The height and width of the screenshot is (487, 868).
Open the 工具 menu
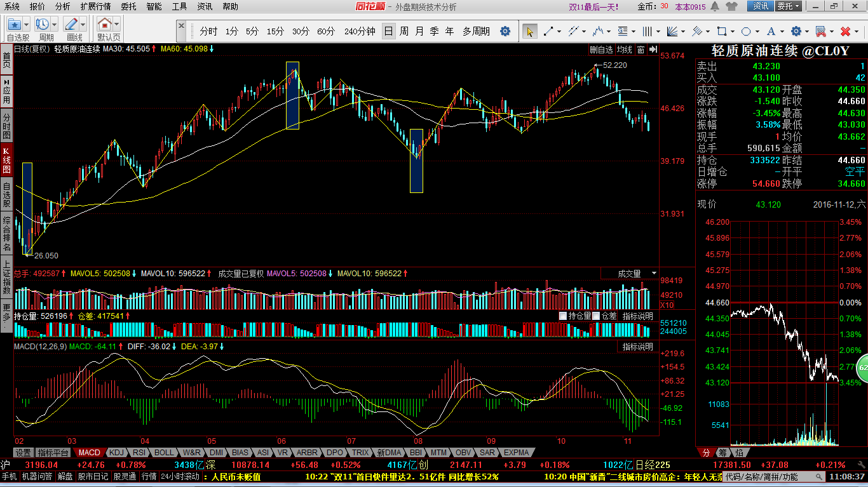tap(179, 6)
